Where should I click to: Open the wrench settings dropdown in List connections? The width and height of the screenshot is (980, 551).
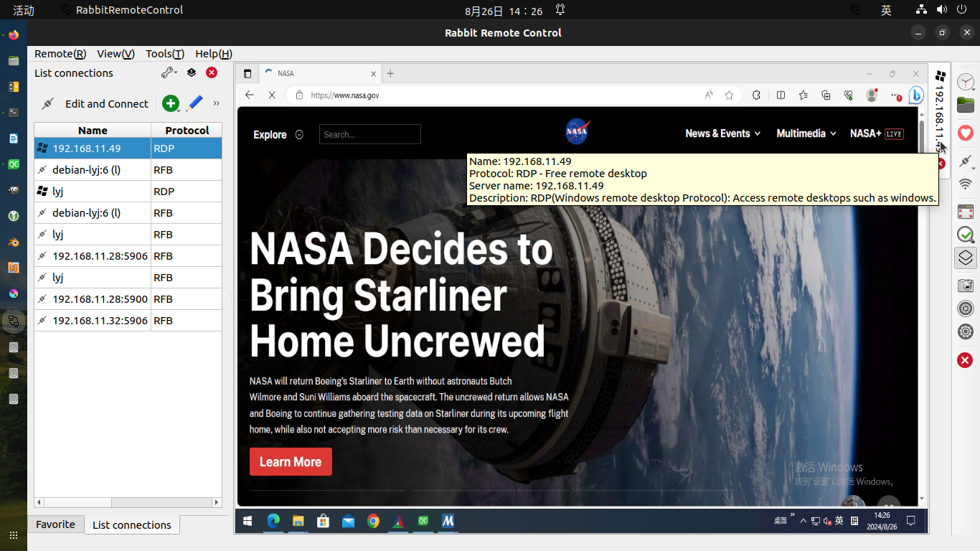click(169, 72)
